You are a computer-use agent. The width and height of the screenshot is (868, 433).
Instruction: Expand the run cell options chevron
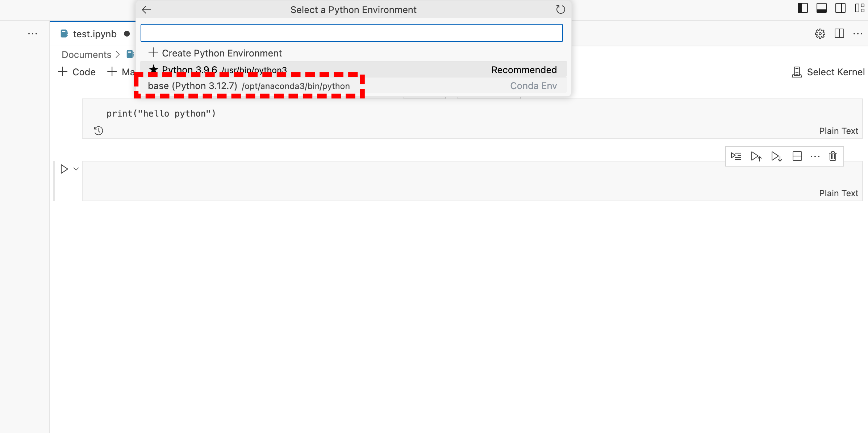76,169
